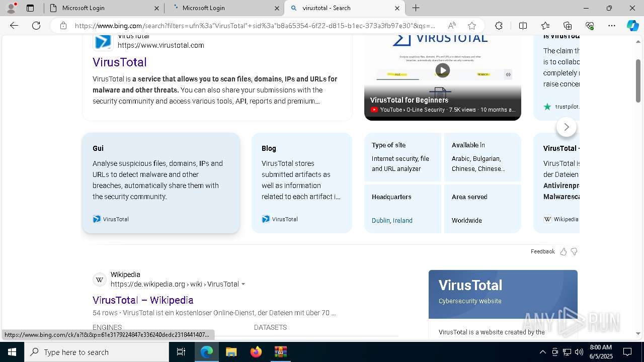Select the ENGINES column header text
Screen dimensions: 644x362
(107, 327)
